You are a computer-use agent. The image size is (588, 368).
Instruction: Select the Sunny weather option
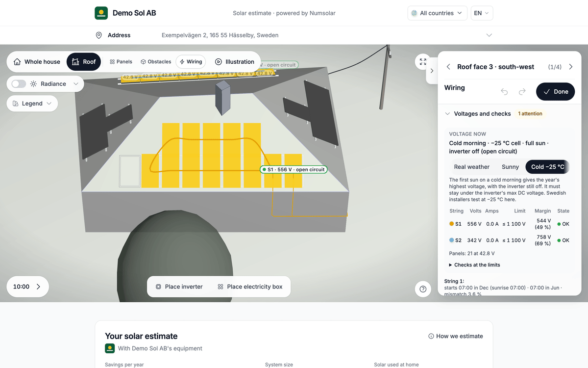coord(510,167)
